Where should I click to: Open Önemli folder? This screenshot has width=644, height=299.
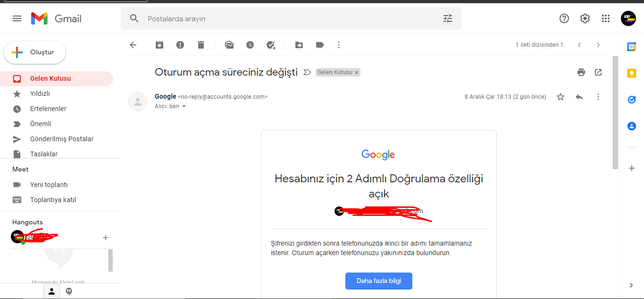pyautogui.click(x=57, y=124)
